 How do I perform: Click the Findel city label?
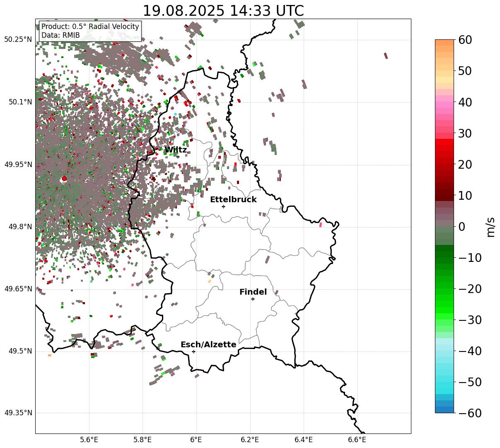click(253, 292)
